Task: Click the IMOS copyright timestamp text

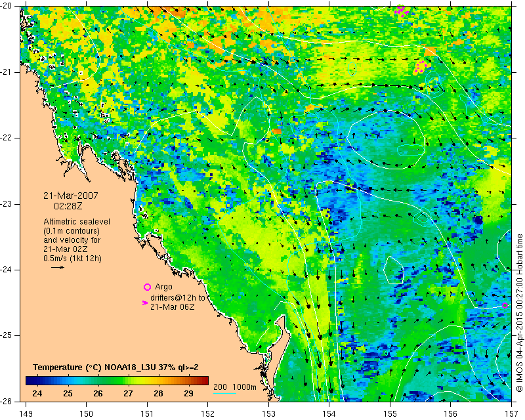Action: point(519,313)
